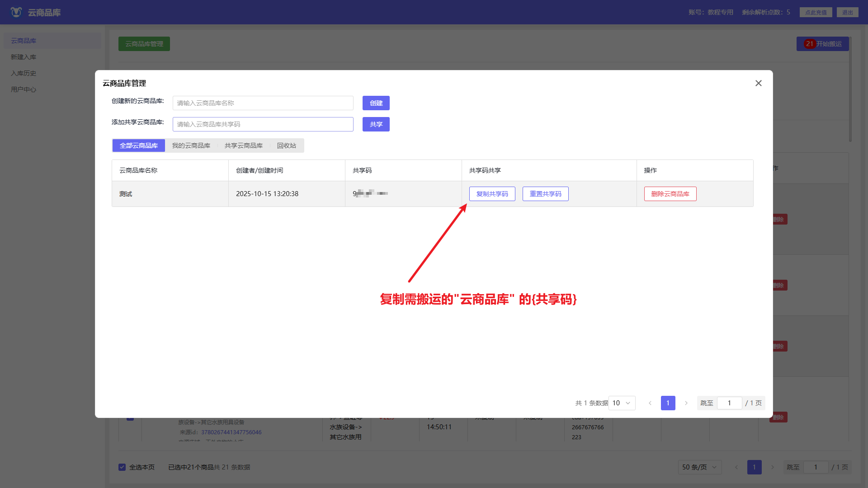The image size is (868, 488).
Task: Click the 创建者/创建时间 column header
Action: [x=287, y=170]
